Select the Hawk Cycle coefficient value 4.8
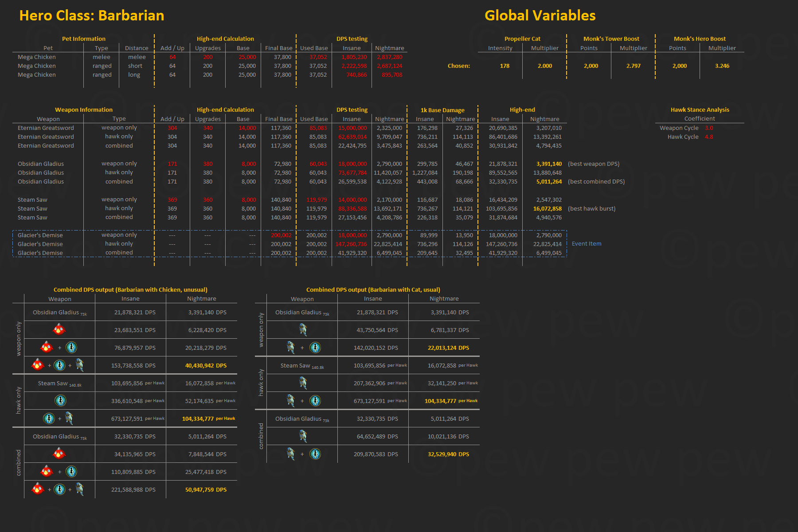 [709, 137]
